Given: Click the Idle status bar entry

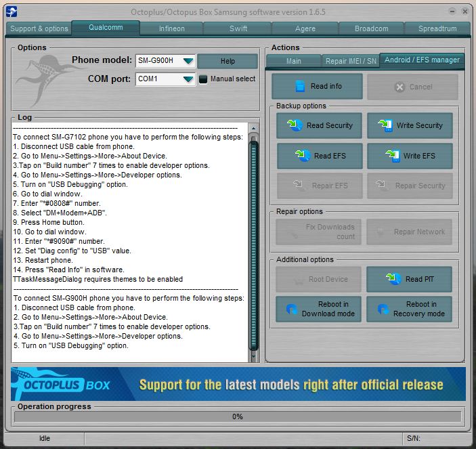Looking at the screenshot, I should 45,438.
